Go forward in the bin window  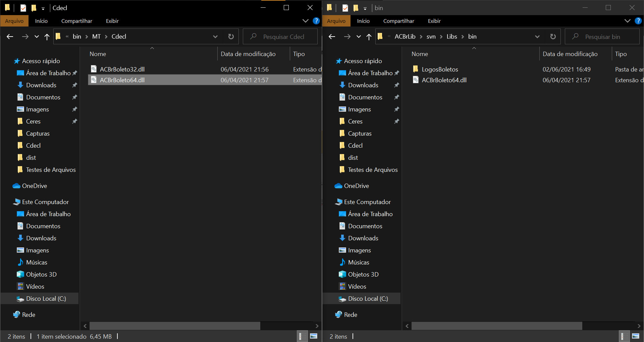(347, 37)
